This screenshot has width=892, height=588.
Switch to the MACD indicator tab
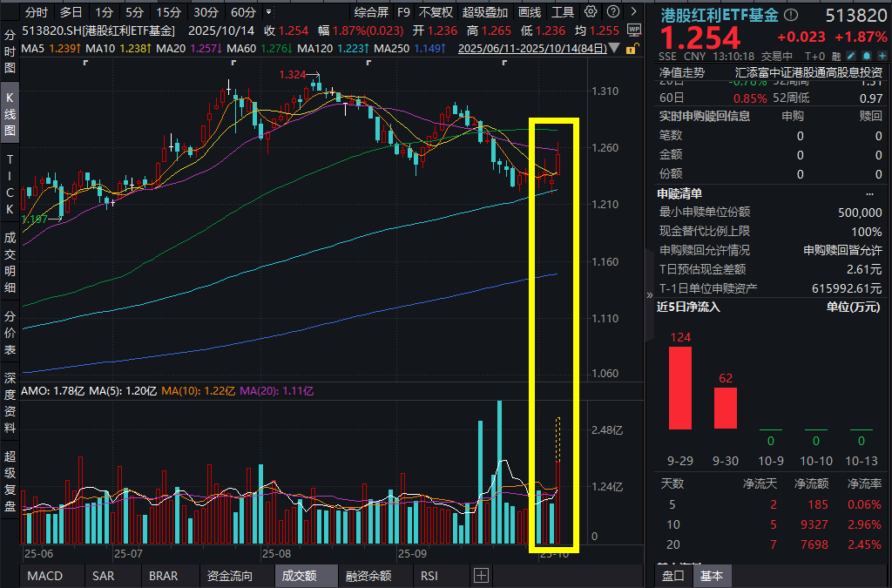tap(44, 576)
